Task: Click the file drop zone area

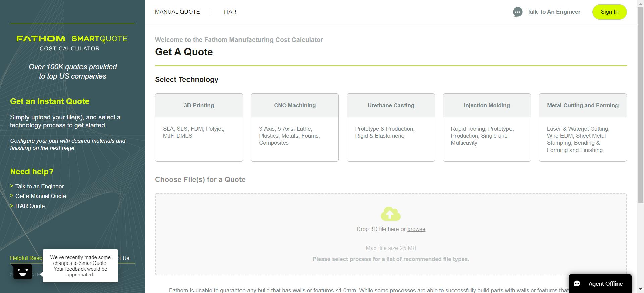Action: click(391, 234)
